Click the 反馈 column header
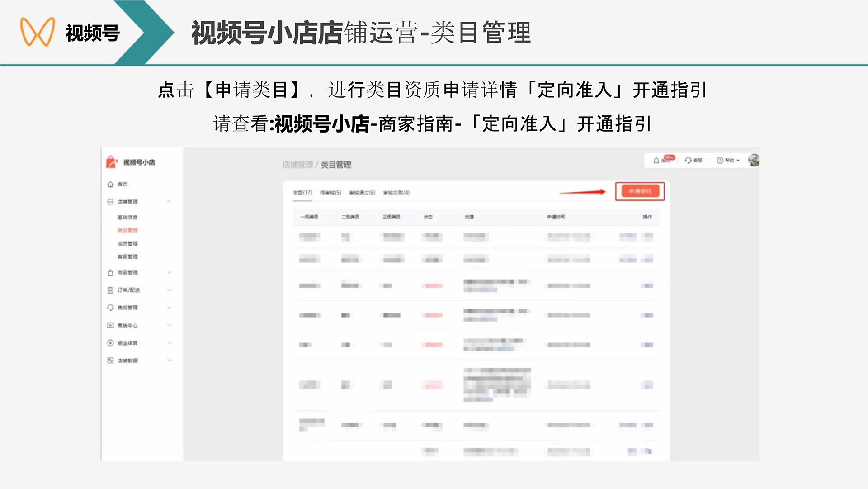The image size is (868, 489). (x=469, y=217)
